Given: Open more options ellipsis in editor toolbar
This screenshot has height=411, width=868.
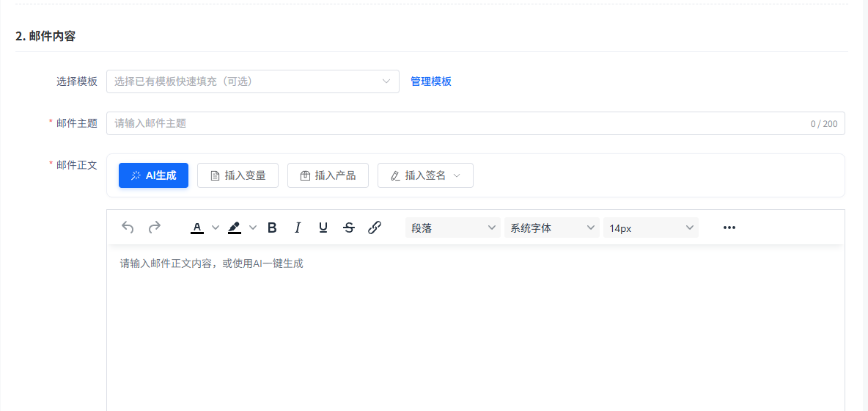Looking at the screenshot, I should pos(729,228).
